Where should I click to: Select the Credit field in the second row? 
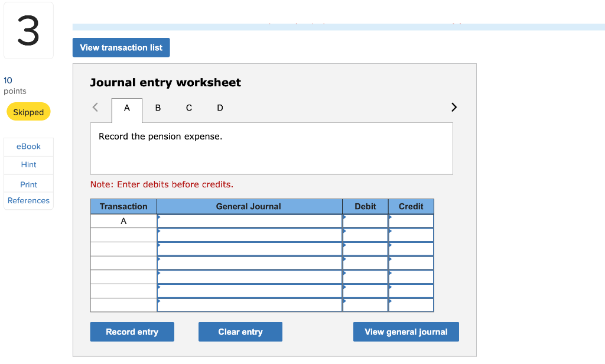[411, 235]
